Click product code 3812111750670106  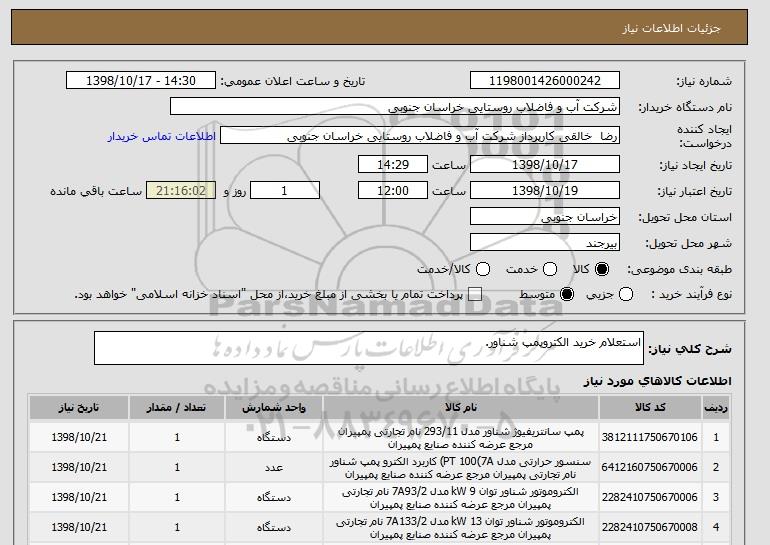click(x=650, y=437)
